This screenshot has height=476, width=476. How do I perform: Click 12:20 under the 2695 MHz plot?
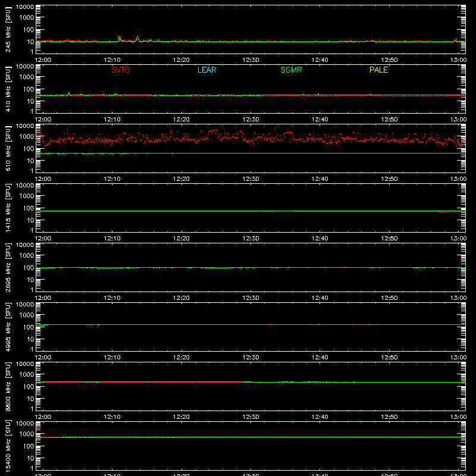coord(181,298)
